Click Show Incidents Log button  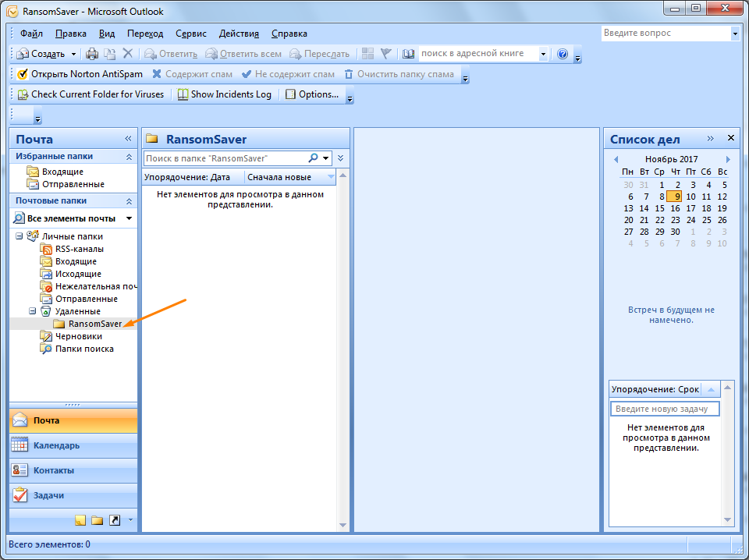225,94
